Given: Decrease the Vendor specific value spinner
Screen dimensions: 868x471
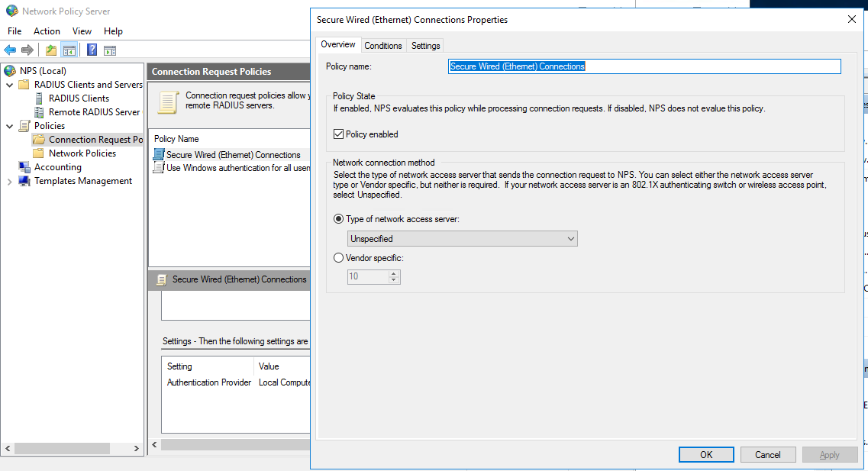Looking at the screenshot, I should (394, 280).
